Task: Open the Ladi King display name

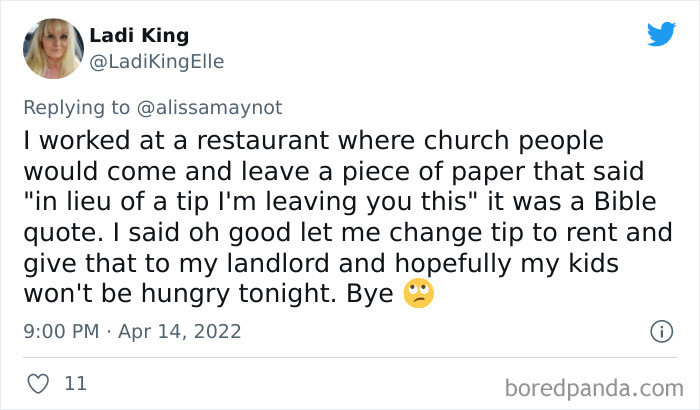Action: click(139, 35)
